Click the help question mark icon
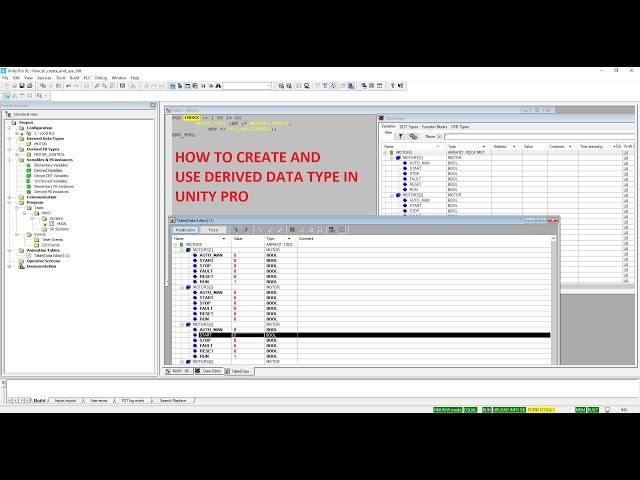The width and height of the screenshot is (640, 480). point(392,86)
